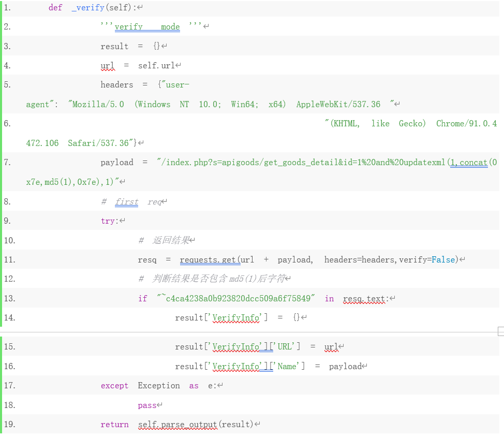Screen dimensions: 504x437
Task: Click the 'except' keyword on line 17
Action: (x=114, y=386)
